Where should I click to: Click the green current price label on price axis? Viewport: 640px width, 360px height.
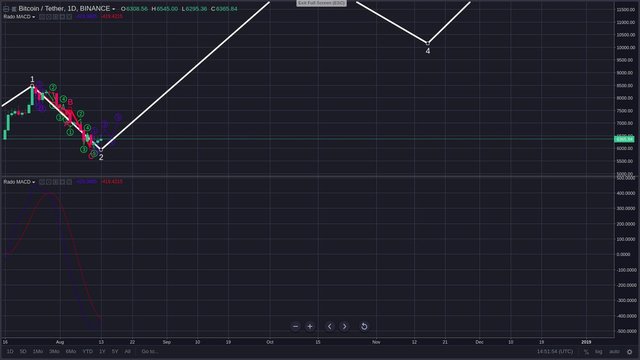624,139
